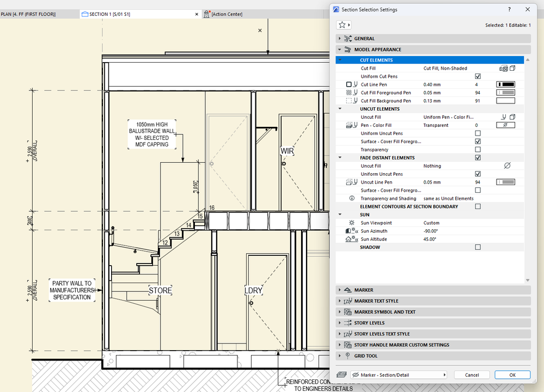Disable Fade Distant Elements
The image size is (544, 392).
(478, 157)
